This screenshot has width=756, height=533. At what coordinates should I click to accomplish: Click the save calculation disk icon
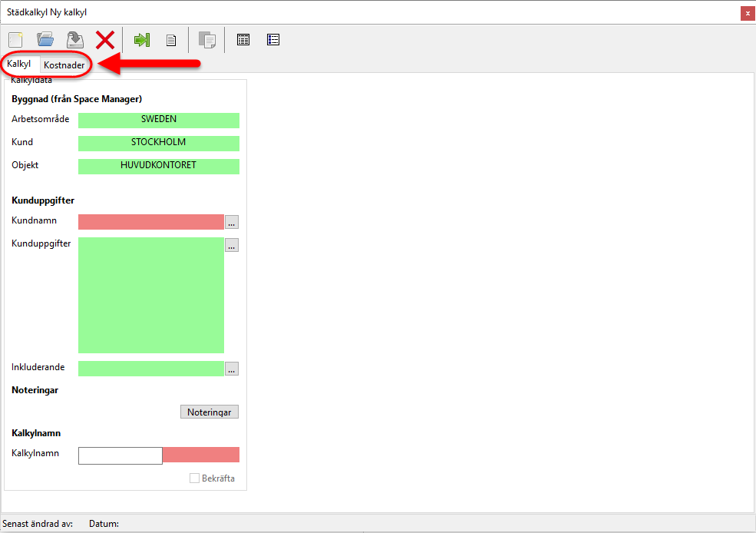74,40
